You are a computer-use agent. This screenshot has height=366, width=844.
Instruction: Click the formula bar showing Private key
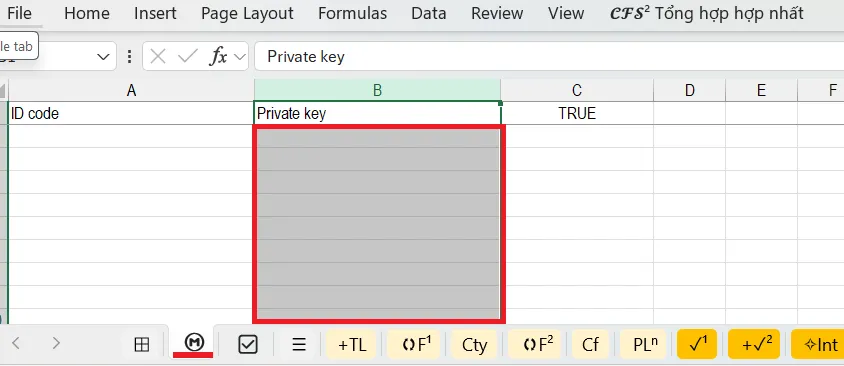(549, 57)
